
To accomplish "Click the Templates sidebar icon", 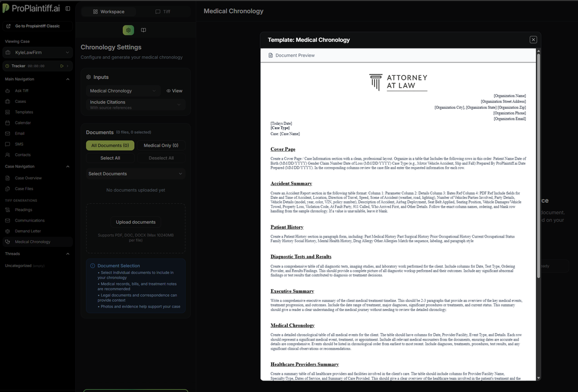I will (x=8, y=112).
